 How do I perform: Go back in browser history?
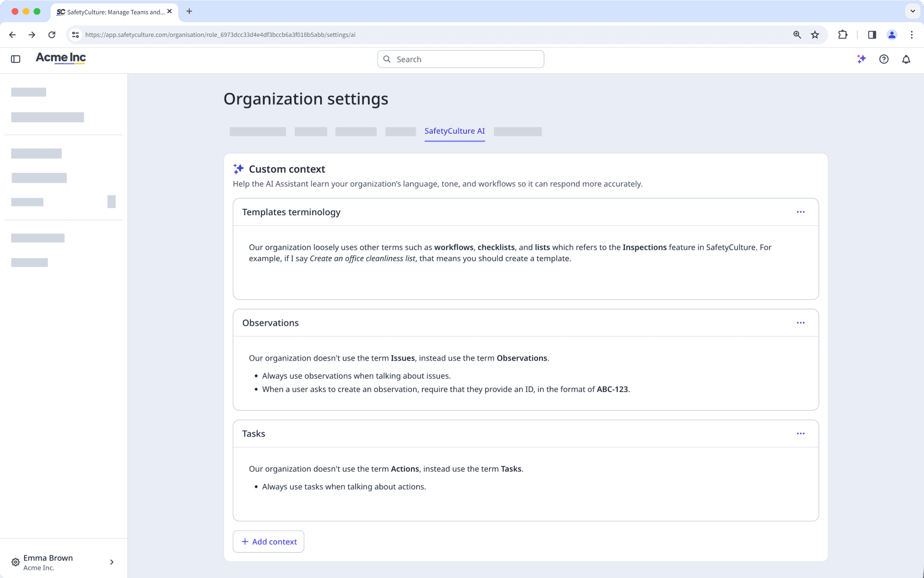(12, 35)
